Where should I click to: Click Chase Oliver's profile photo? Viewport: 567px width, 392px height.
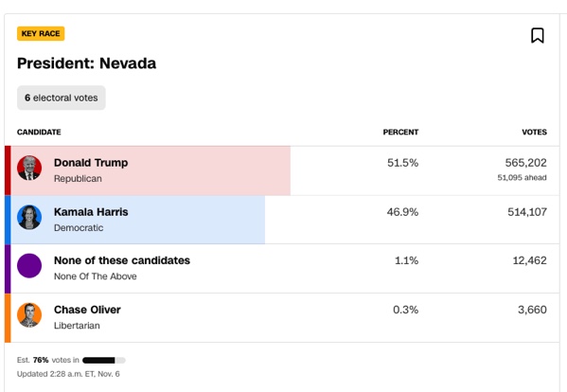29,315
